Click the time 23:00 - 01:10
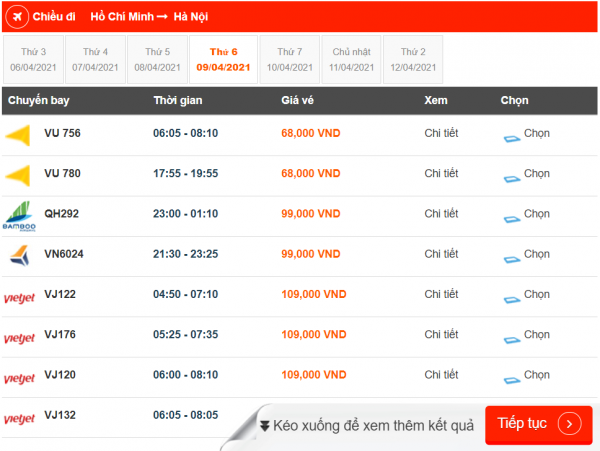The width and height of the screenshot is (600, 451). point(186,213)
